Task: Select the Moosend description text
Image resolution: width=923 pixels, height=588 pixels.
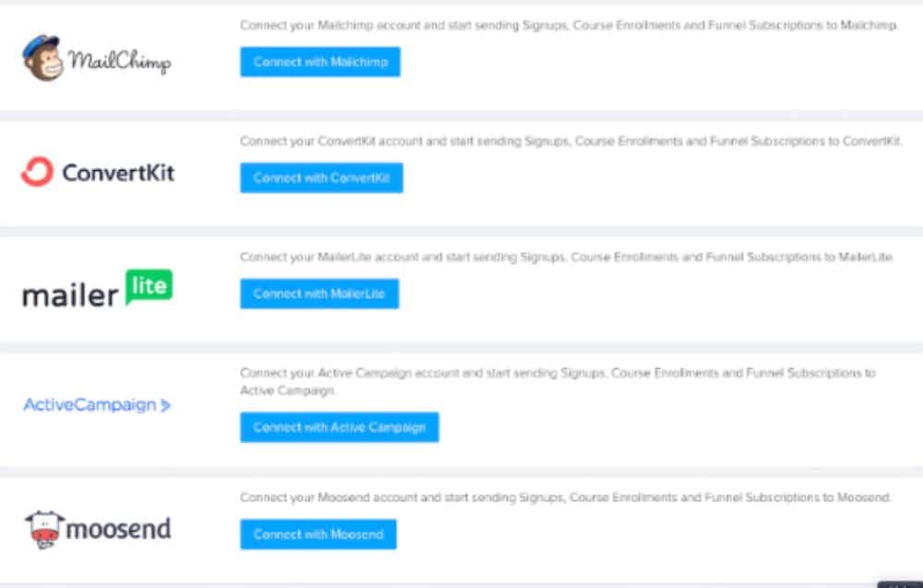Action: click(566, 498)
